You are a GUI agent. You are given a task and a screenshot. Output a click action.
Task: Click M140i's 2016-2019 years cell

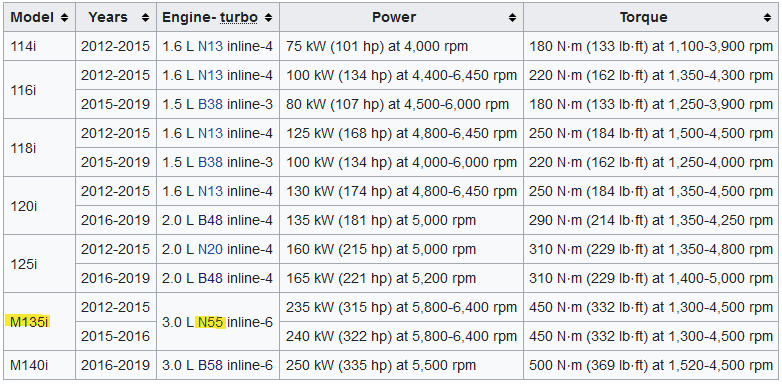[116, 365]
